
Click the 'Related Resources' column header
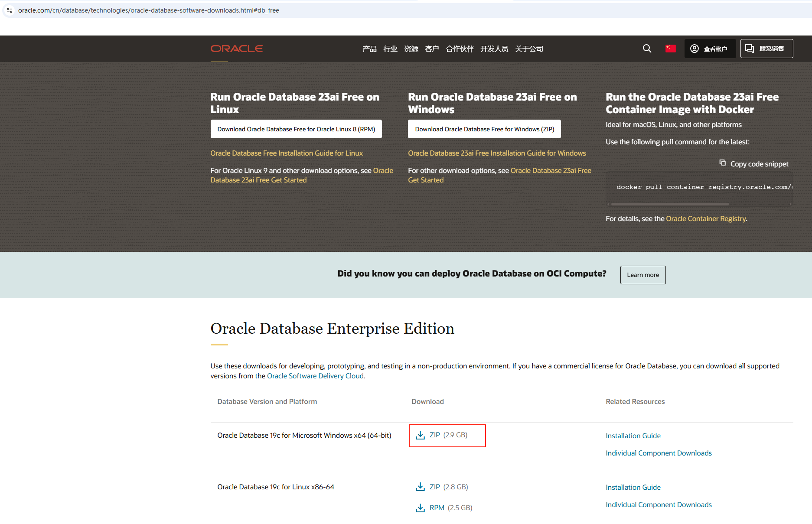click(635, 401)
